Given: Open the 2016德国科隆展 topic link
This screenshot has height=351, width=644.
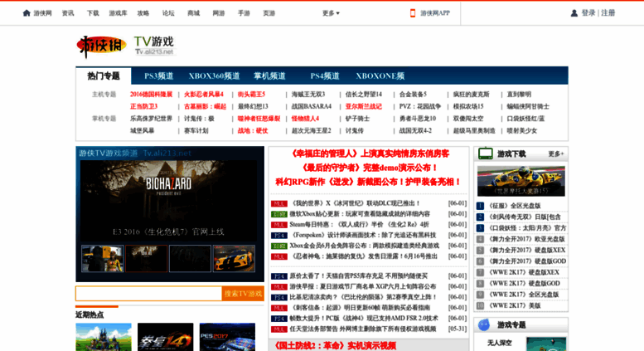Looking at the screenshot, I should tap(151, 95).
